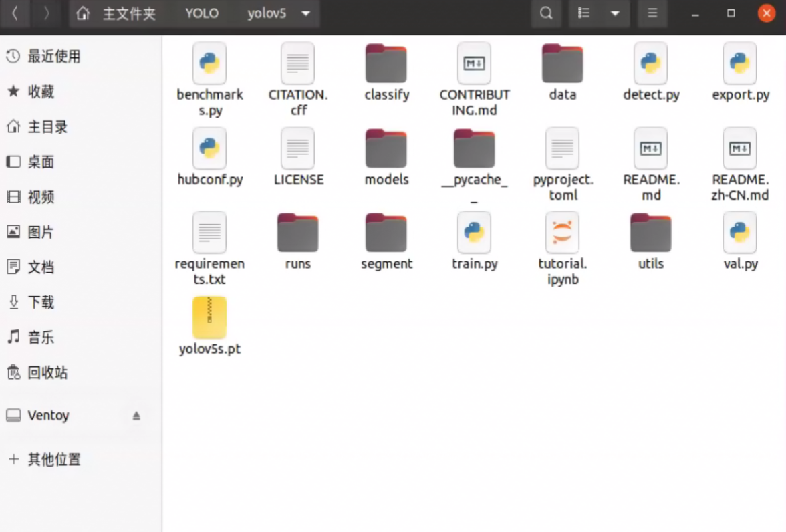The width and height of the screenshot is (786, 532).
Task: Select the CITATION.cff file icon
Action: coord(298,63)
